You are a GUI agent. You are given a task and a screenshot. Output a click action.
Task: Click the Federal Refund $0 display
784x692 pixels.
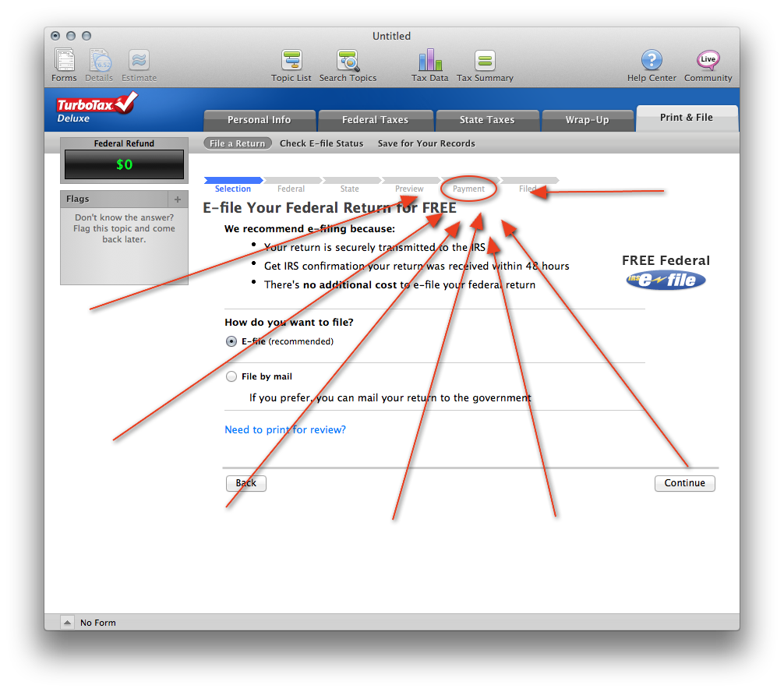pyautogui.click(x=124, y=164)
